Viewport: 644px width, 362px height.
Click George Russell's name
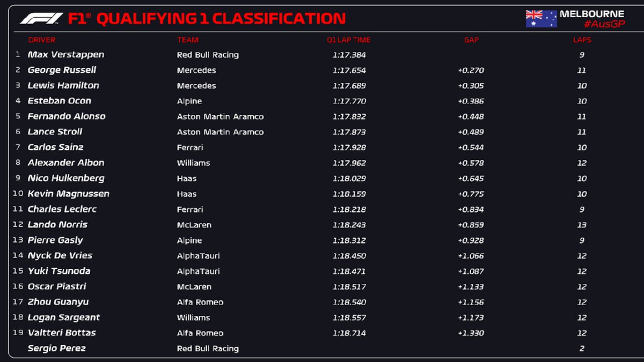(x=62, y=70)
